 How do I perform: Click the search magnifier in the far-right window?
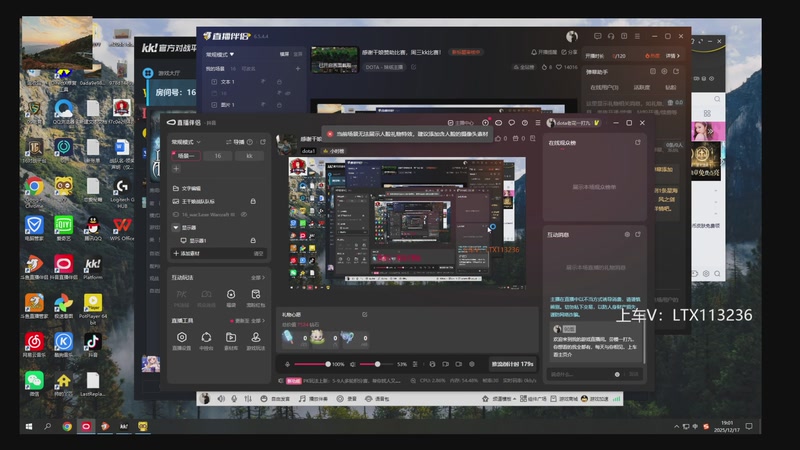pos(717,99)
